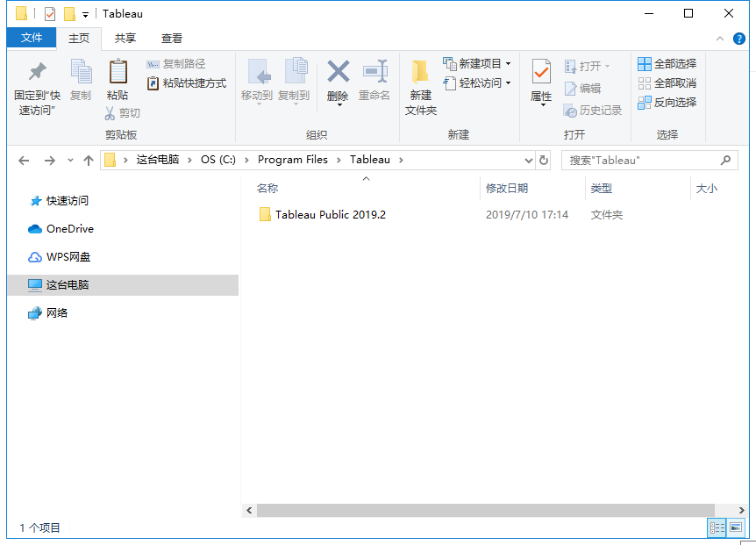Open the address bar history dropdown
The width and height of the screenshot is (756, 545).
528,161
